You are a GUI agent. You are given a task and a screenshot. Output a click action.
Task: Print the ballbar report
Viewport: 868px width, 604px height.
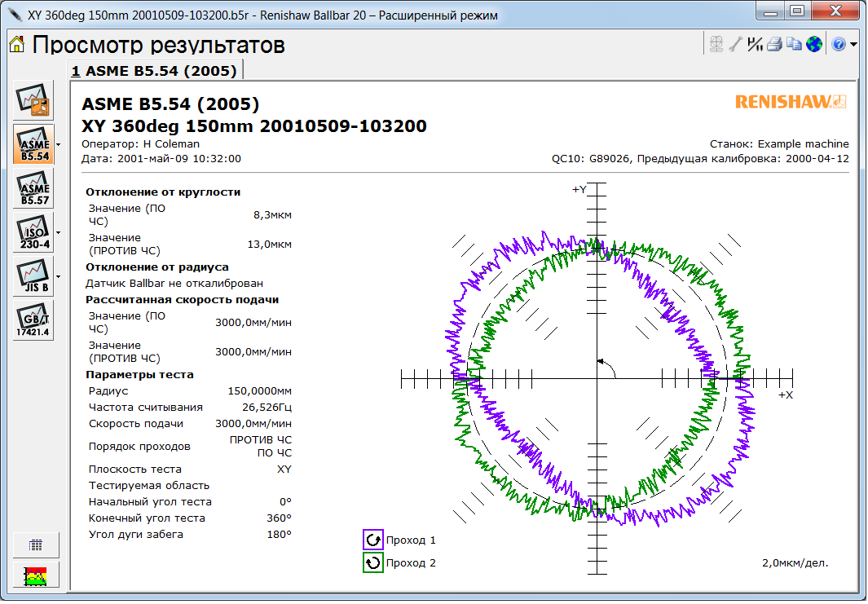coord(774,45)
